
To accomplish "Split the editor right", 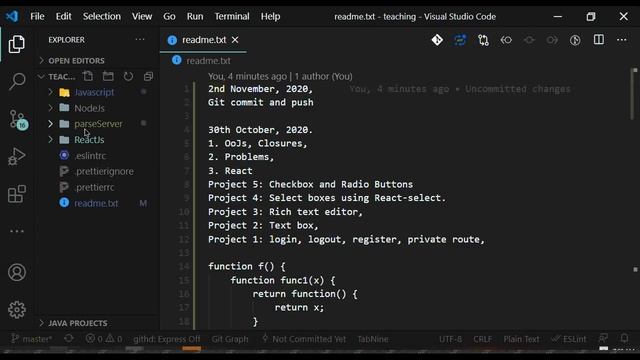I will pos(599,40).
